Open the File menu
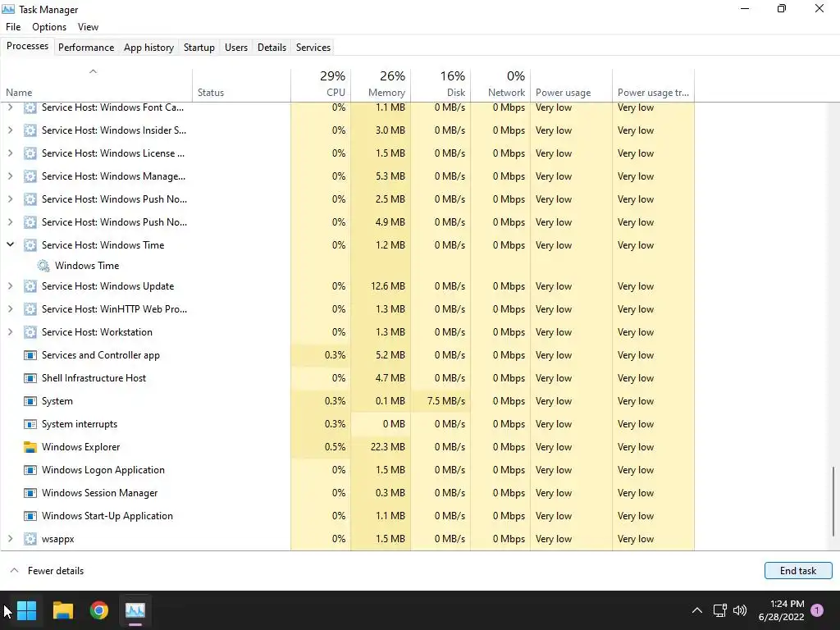 click(x=13, y=27)
